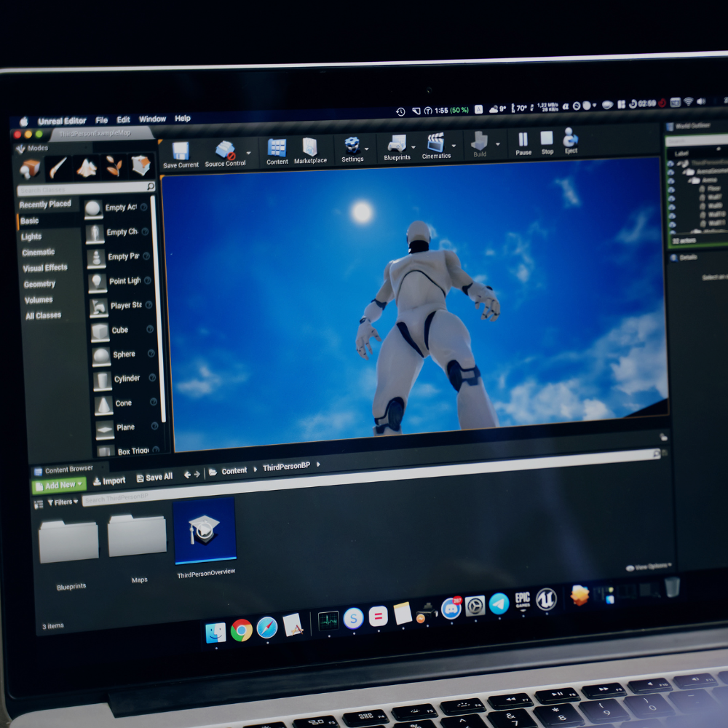
Task: Select the Geometry Editing mode icon
Action: pos(141,165)
